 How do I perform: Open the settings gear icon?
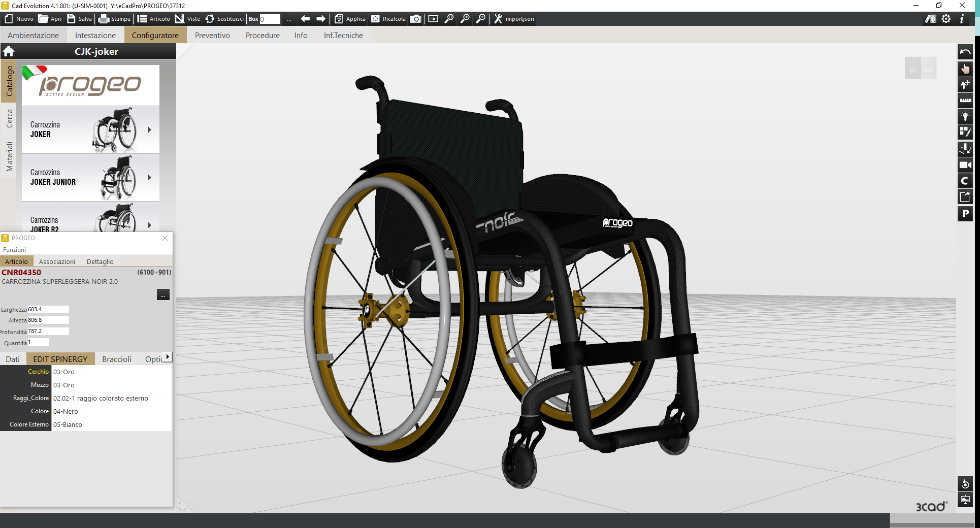point(946,19)
